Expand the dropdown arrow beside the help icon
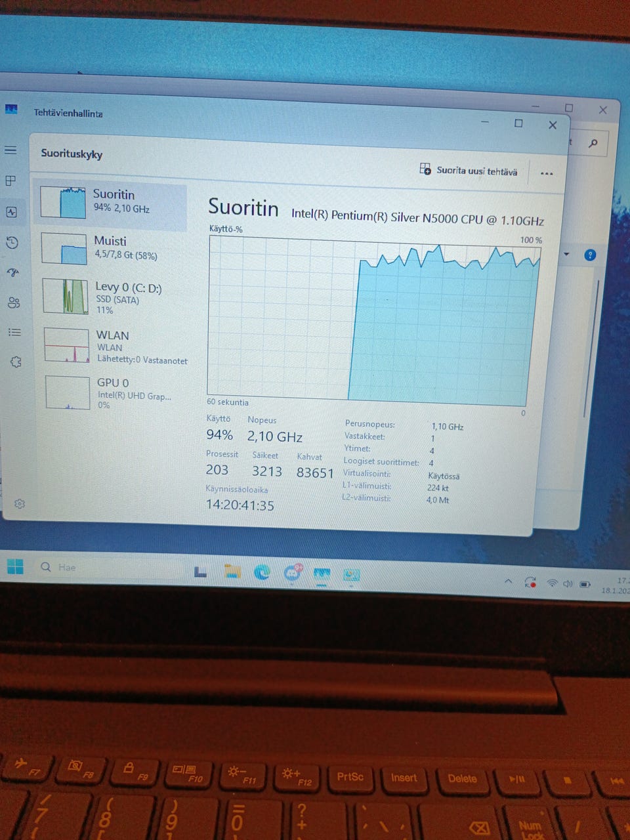Screen dimensions: 630x840 coord(567,254)
